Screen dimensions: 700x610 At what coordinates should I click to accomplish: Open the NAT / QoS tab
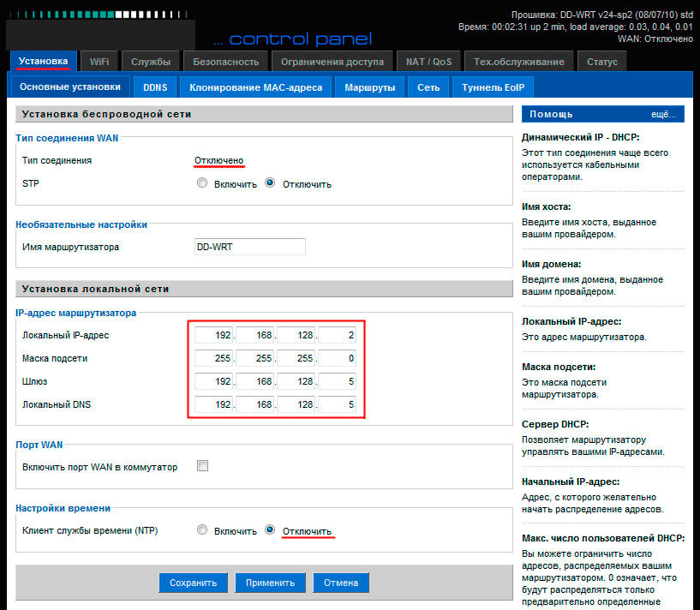428,62
